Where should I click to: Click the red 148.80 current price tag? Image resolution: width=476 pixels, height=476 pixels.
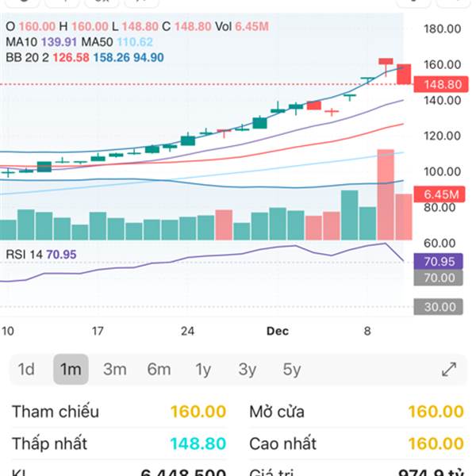pyautogui.click(x=442, y=84)
